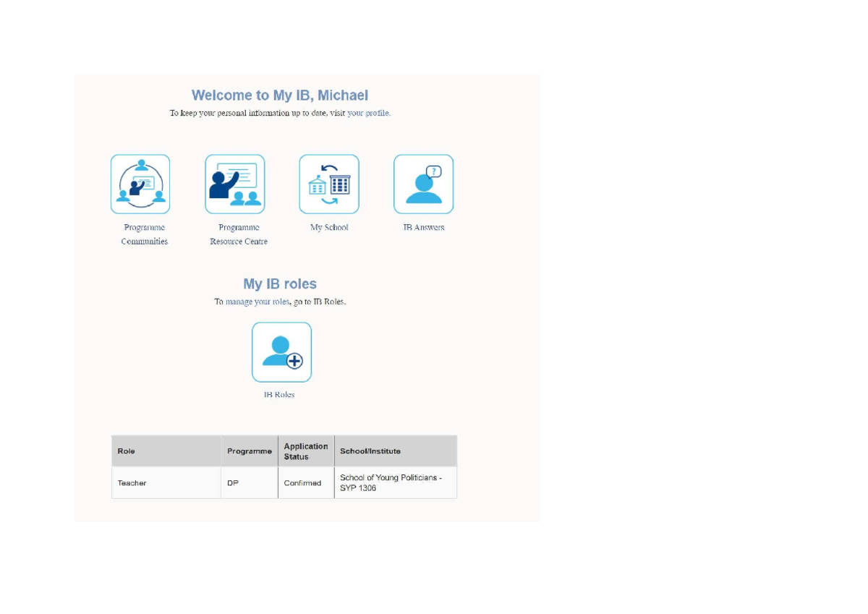The width and height of the screenshot is (868, 614).
Task: Select the Programme column header
Action: pyautogui.click(x=250, y=451)
